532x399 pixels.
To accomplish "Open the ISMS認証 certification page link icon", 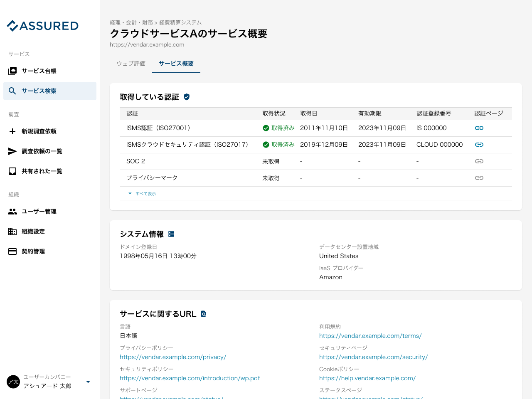I will (x=479, y=128).
